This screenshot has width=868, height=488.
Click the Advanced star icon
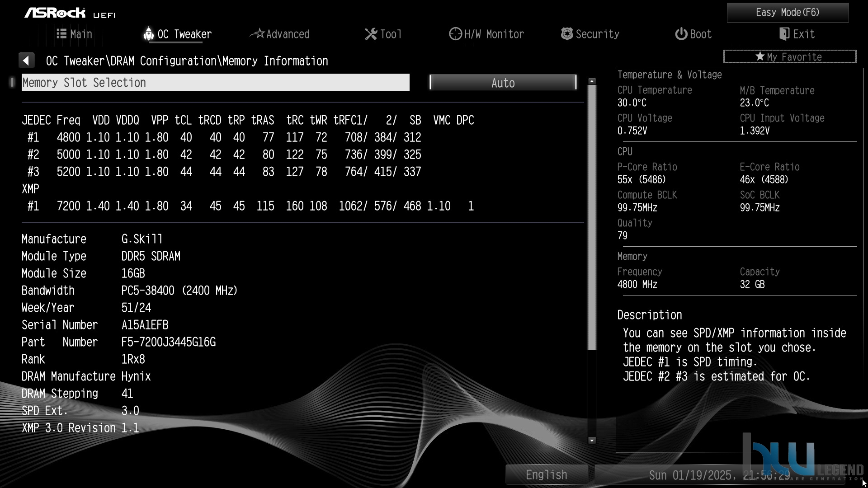point(257,34)
